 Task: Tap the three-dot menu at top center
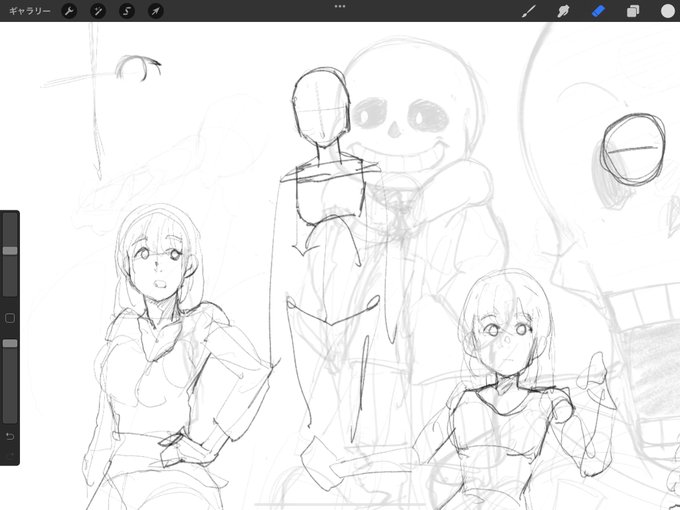[x=340, y=7]
